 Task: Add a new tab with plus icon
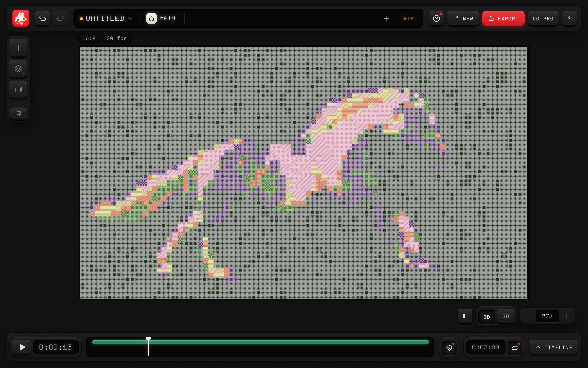386,19
